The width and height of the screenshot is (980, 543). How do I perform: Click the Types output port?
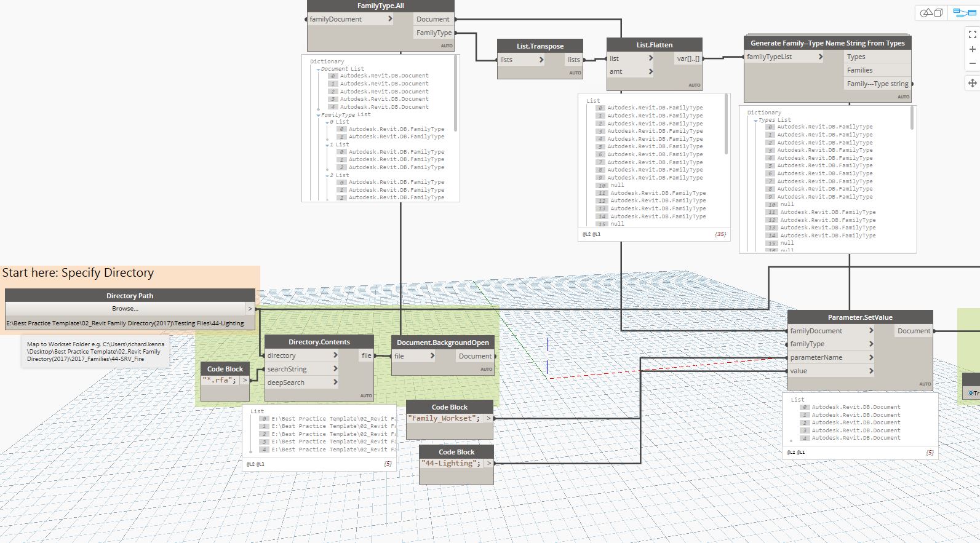click(877, 57)
